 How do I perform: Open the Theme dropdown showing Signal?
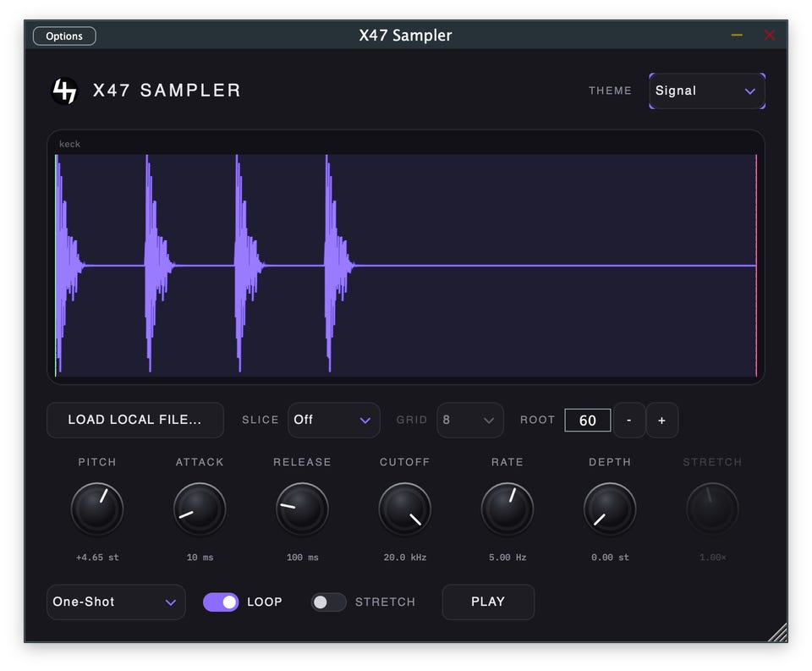coord(707,91)
